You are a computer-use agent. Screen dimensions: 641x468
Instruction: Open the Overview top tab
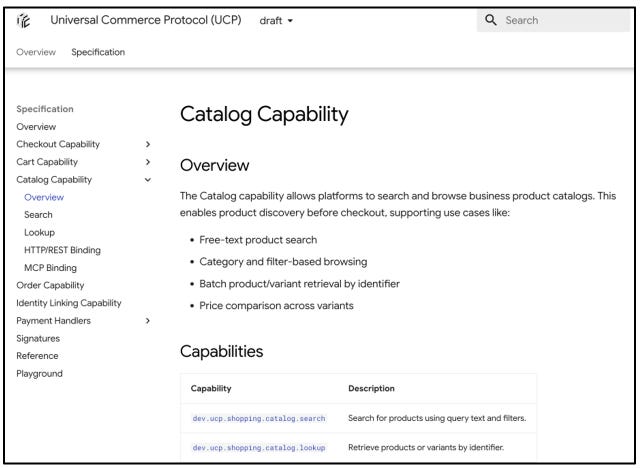[x=36, y=52]
